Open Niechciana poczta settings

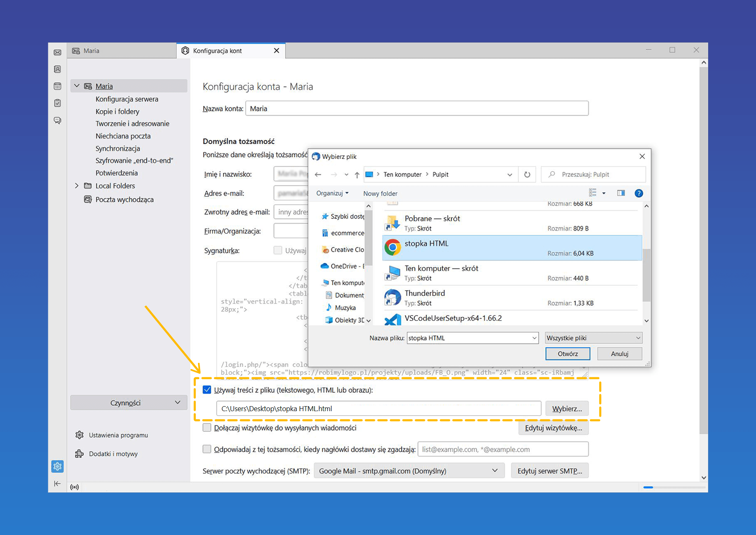coord(123,136)
